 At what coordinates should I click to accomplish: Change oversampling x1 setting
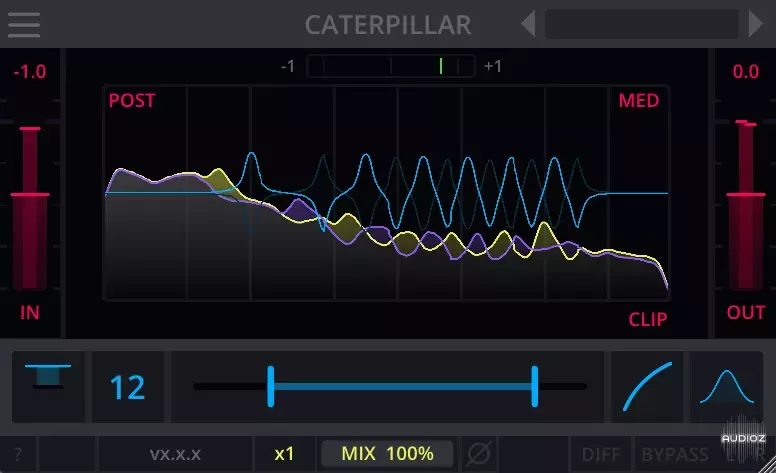pyautogui.click(x=284, y=454)
